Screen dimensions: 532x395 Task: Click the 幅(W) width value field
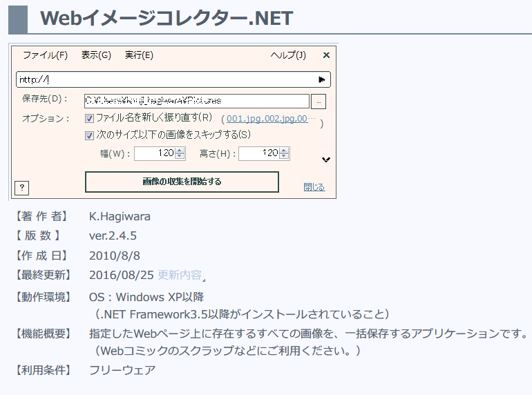[x=155, y=153]
